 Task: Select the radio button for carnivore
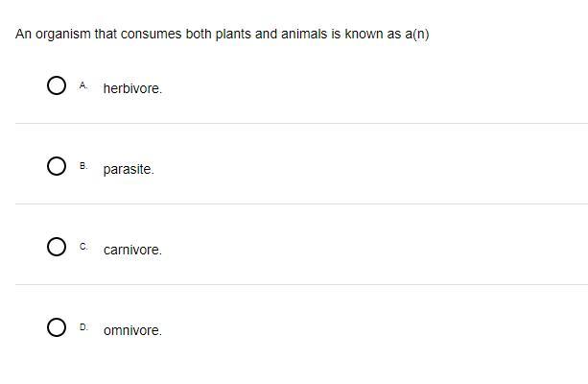(57, 247)
